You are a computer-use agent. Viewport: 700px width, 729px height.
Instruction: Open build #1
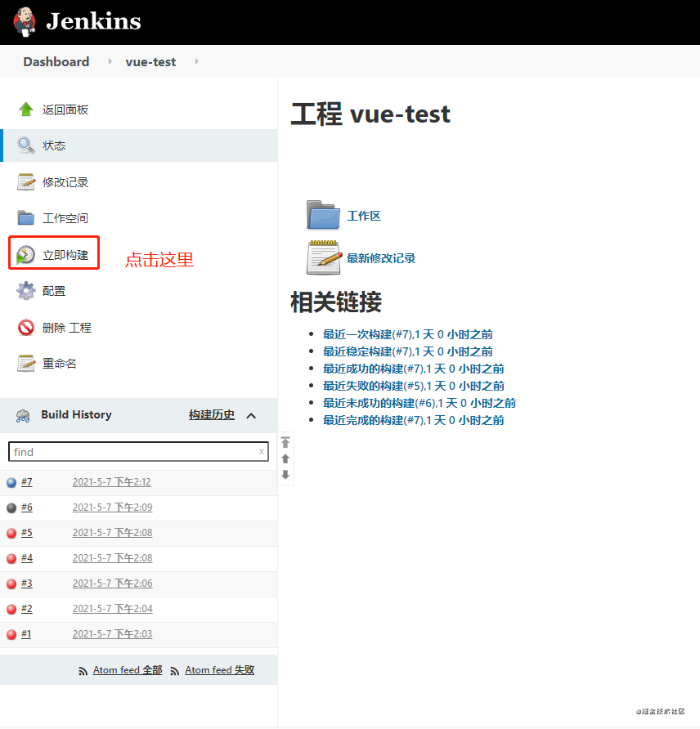[x=26, y=634]
